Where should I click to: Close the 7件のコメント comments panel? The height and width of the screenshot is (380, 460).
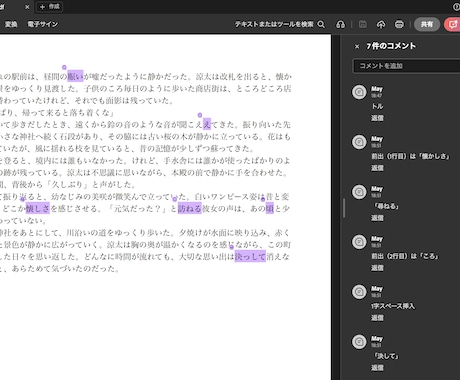click(x=357, y=46)
